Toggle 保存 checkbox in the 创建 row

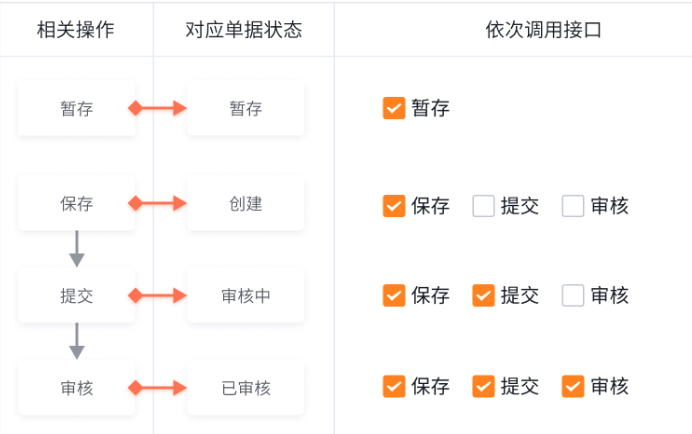[x=394, y=206]
